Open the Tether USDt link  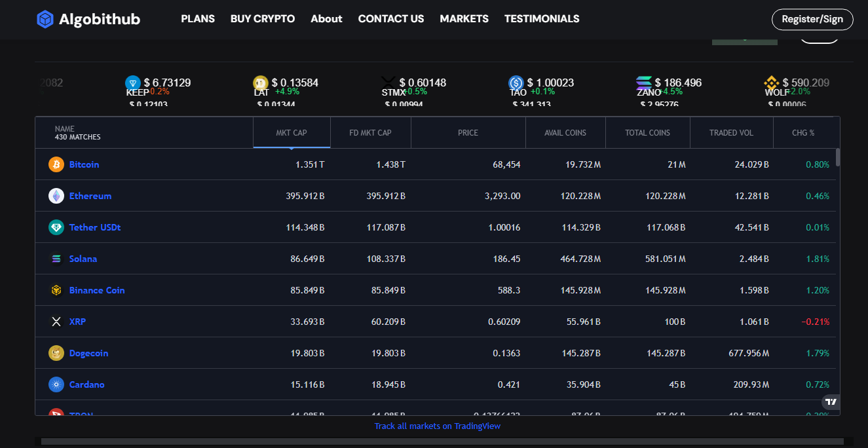coord(95,227)
